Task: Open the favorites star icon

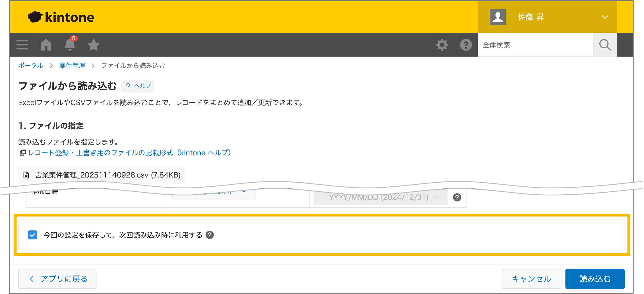Action: 94,45
